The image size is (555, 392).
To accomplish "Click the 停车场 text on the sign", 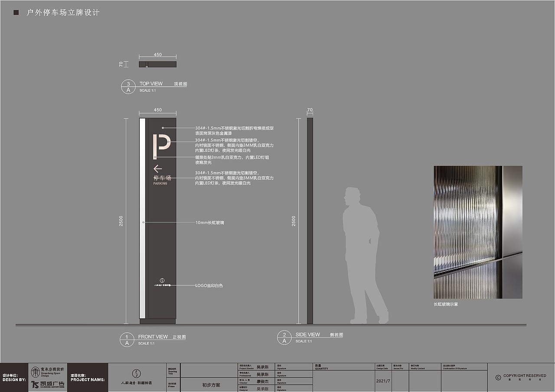I will pos(162,178).
